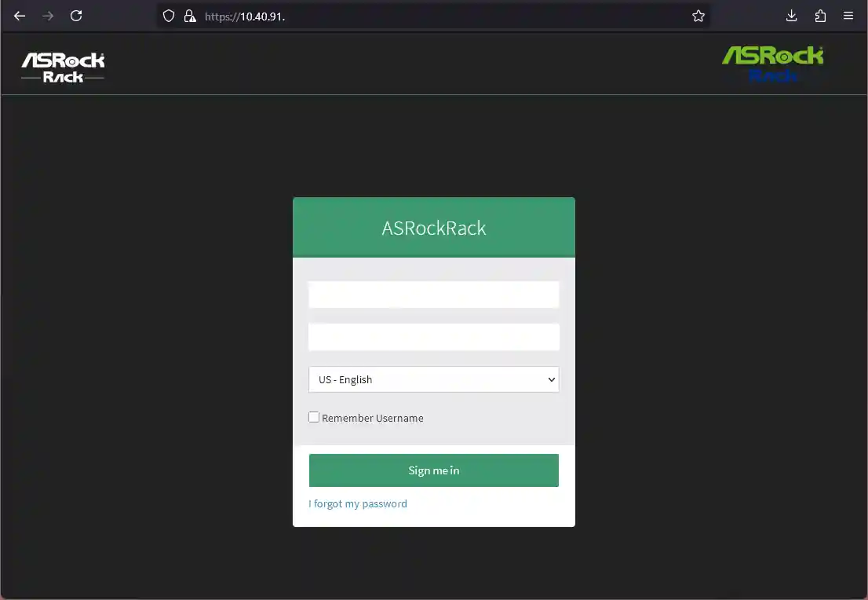This screenshot has height=600, width=868.
Task: Open the extensions puzzle icon
Action: (820, 16)
